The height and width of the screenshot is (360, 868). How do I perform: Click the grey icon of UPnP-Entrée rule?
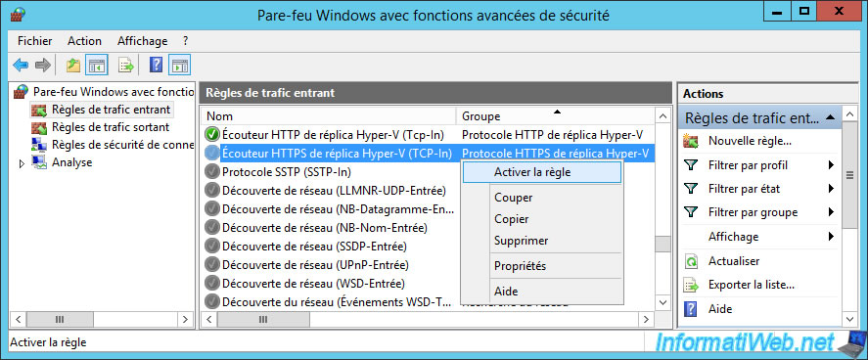[212, 264]
